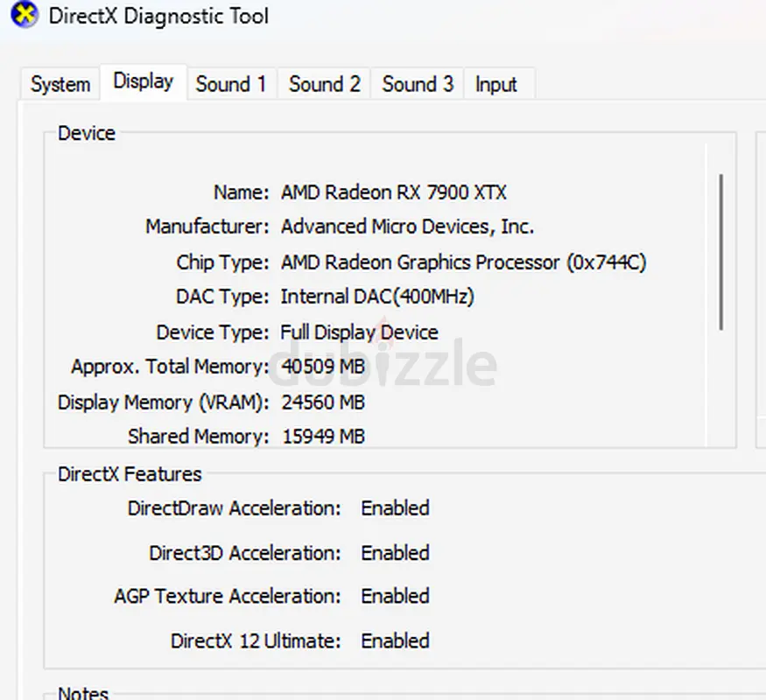Viewport: 766px width, 700px height.
Task: Click the Internal DAC(400MHz) value
Action: pyautogui.click(x=377, y=297)
